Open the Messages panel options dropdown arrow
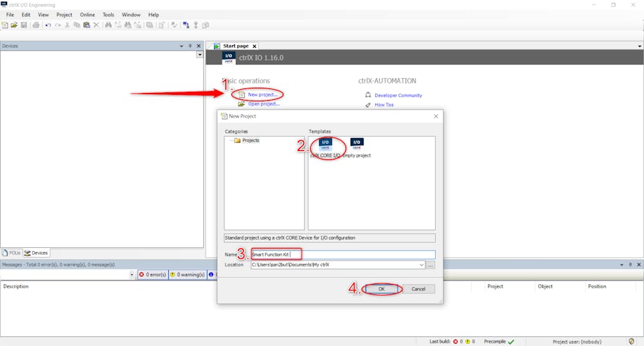Screen dimensions: 644x346 click(x=622, y=265)
